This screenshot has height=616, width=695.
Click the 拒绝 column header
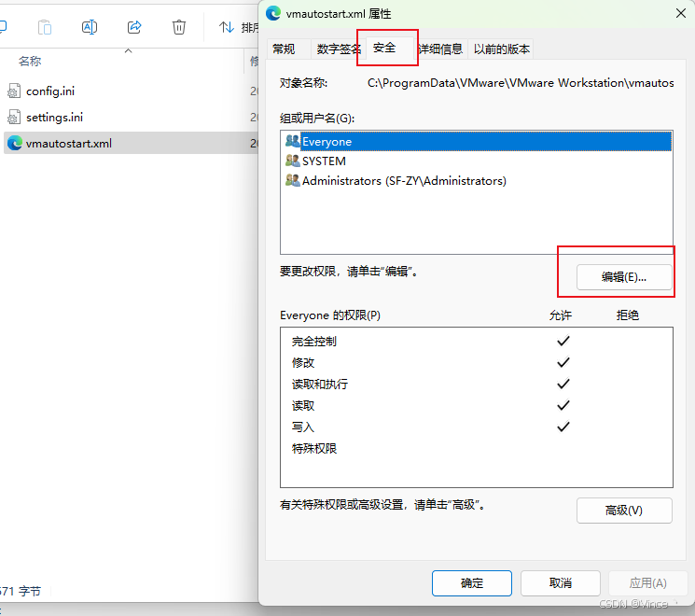pos(627,315)
